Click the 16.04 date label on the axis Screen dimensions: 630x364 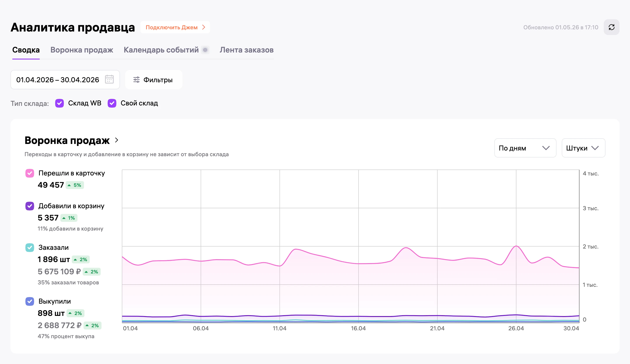358,328
